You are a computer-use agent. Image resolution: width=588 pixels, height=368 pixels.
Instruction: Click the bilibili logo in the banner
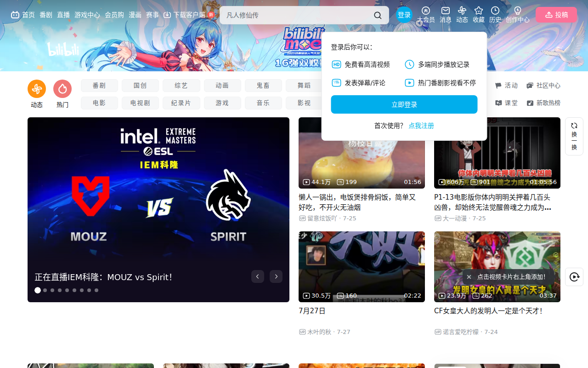click(63, 49)
